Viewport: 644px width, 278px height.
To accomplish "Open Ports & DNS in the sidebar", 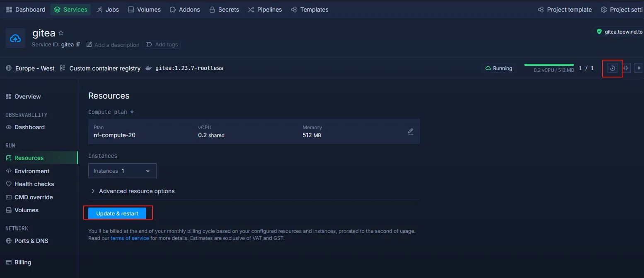I will (27, 241).
